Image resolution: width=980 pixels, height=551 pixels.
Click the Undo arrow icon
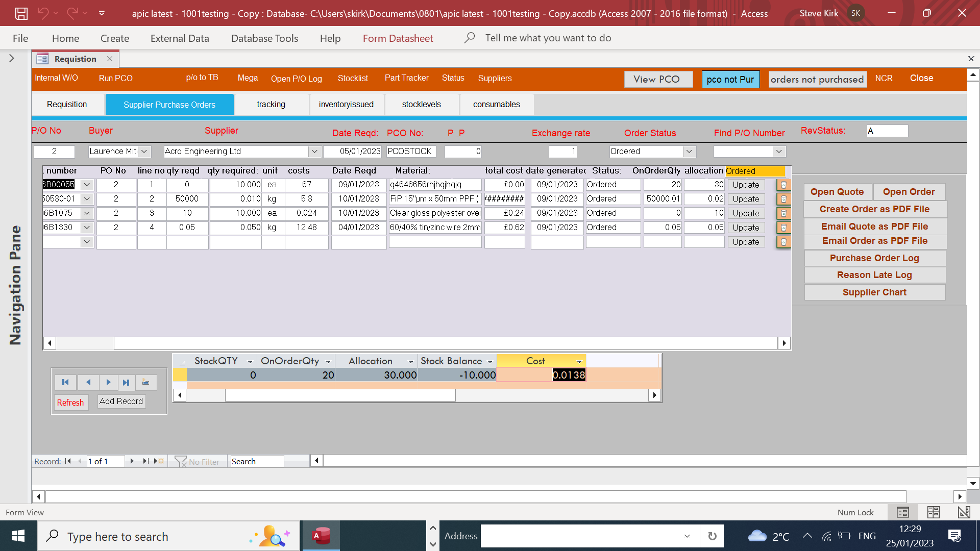point(43,13)
